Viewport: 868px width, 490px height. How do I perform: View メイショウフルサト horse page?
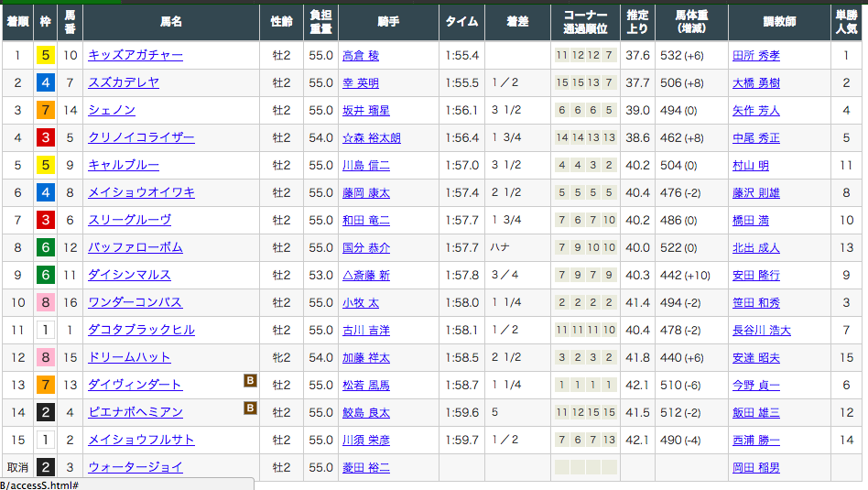coord(141,440)
